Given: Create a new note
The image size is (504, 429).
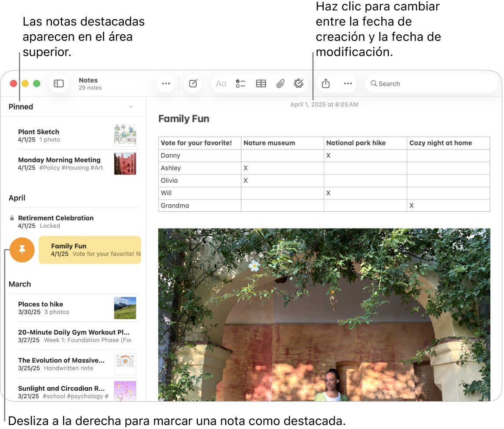Looking at the screenshot, I should (x=193, y=83).
